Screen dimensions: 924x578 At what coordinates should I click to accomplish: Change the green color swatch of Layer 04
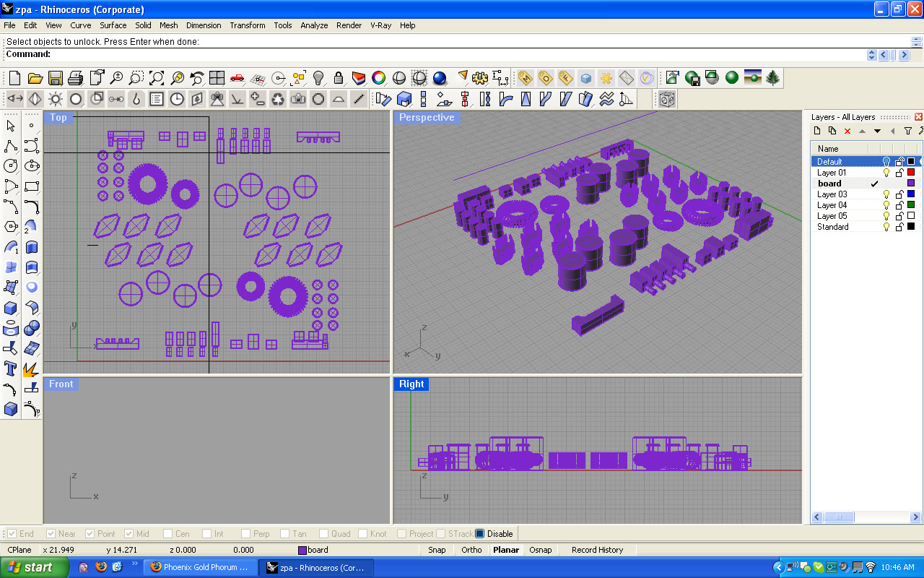pos(911,205)
